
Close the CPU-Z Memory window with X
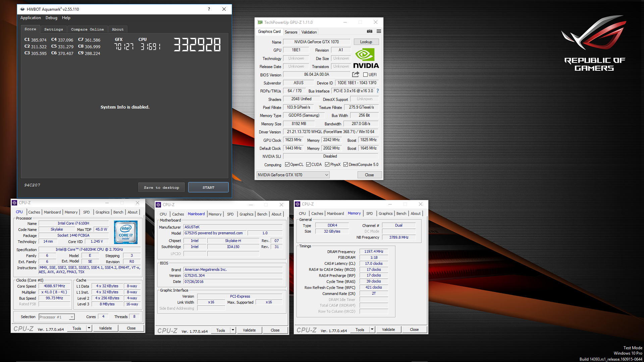click(420, 204)
